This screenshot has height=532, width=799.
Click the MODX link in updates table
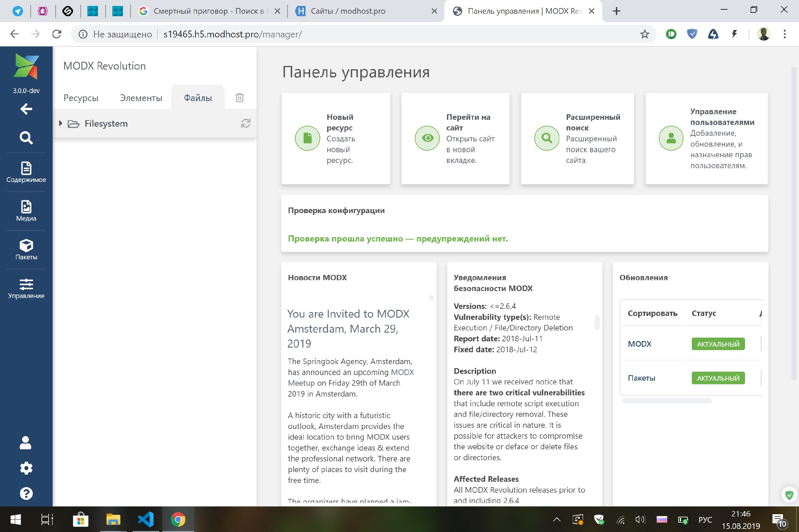pos(640,344)
